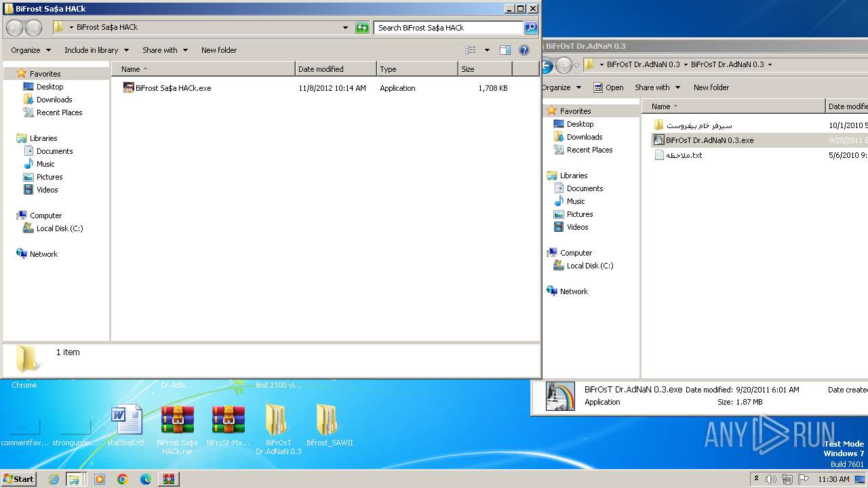
Task: Sort by Date modified column in front window
Action: pyautogui.click(x=336, y=69)
